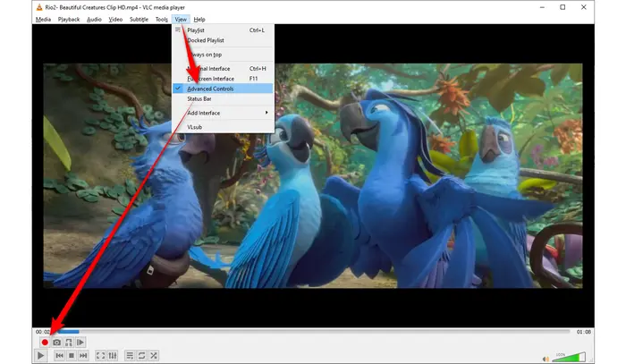Viewport: 626px width, 364px height.
Task: Open the Video menu
Action: [x=115, y=19]
